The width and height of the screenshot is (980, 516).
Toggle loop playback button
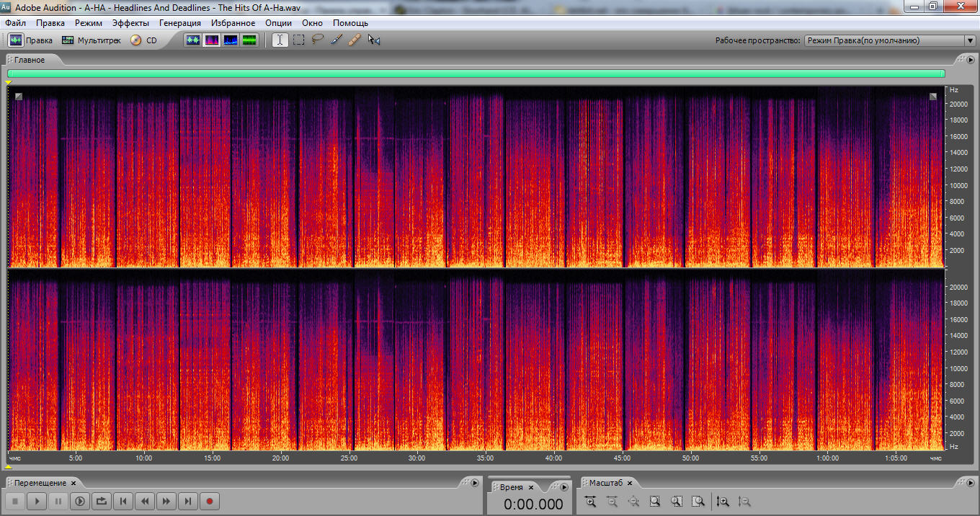102,501
